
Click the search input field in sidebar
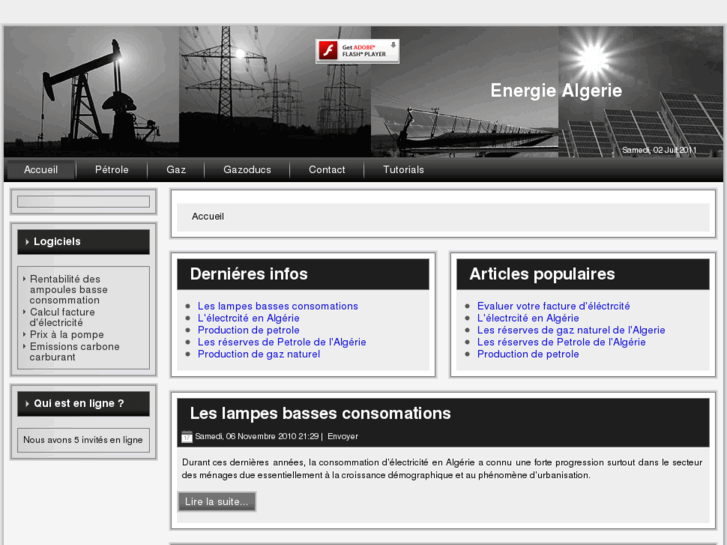coord(83,201)
